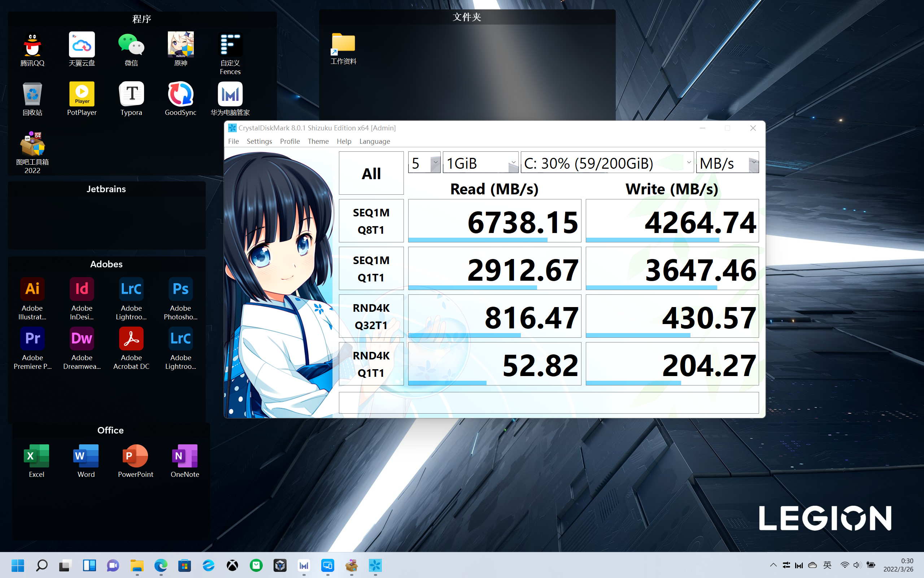Viewport: 924px width, 578px height.
Task: Open Microsoft Store from the taskbar
Action: tap(184, 565)
